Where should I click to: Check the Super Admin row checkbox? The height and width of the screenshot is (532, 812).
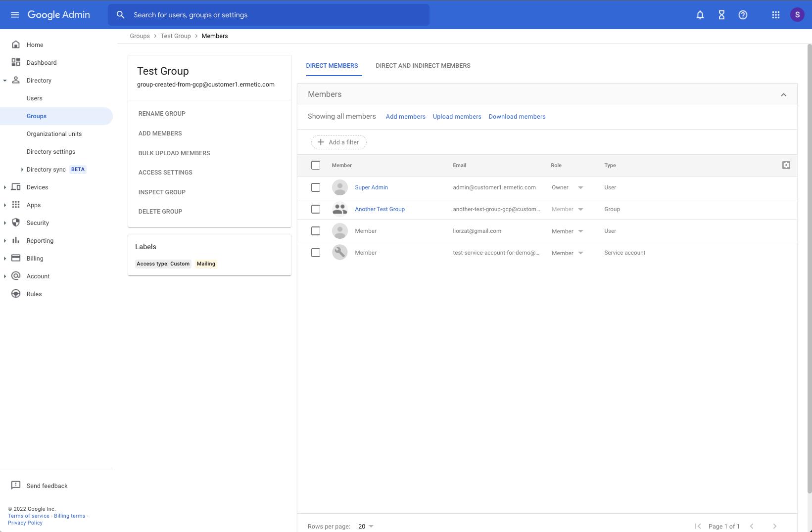point(316,187)
